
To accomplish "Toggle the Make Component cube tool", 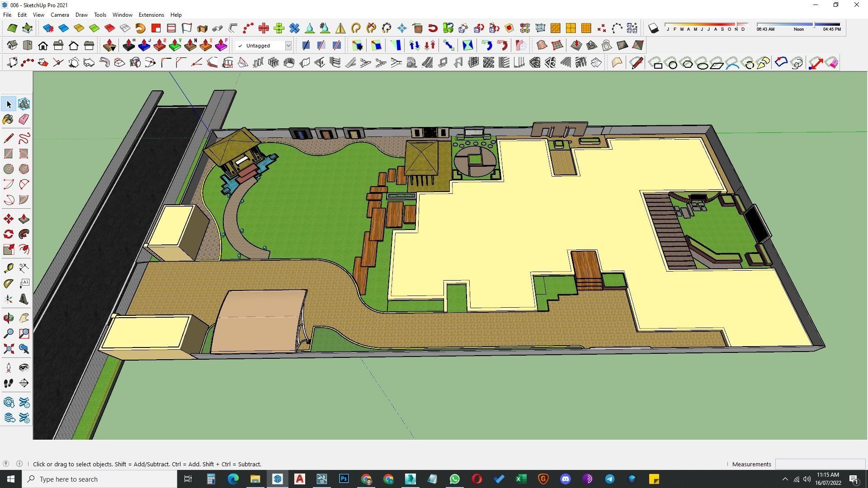I will (x=24, y=104).
